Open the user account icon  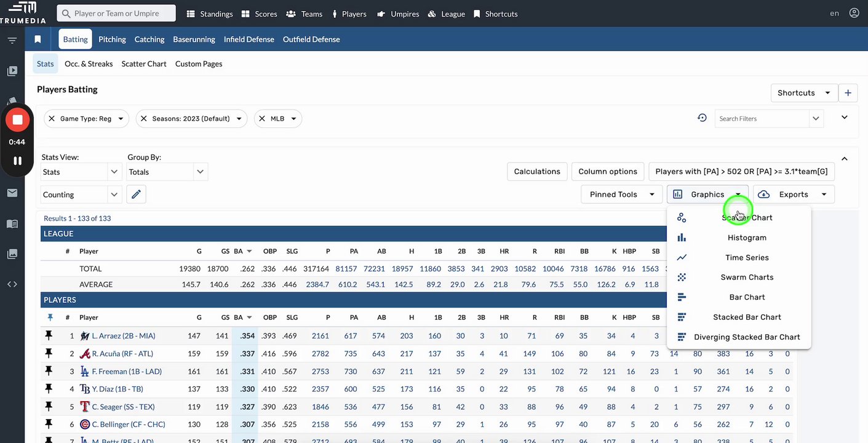tap(854, 13)
